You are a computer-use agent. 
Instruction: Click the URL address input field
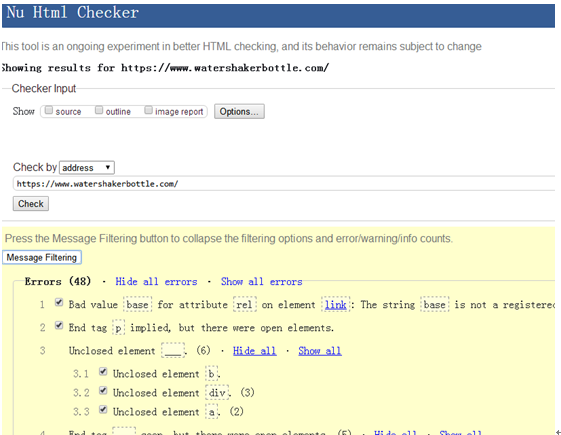[284, 184]
